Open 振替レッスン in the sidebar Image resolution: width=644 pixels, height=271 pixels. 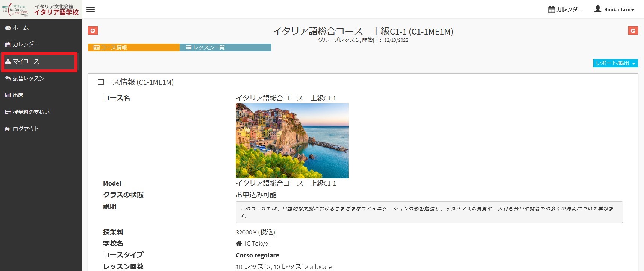click(28, 78)
